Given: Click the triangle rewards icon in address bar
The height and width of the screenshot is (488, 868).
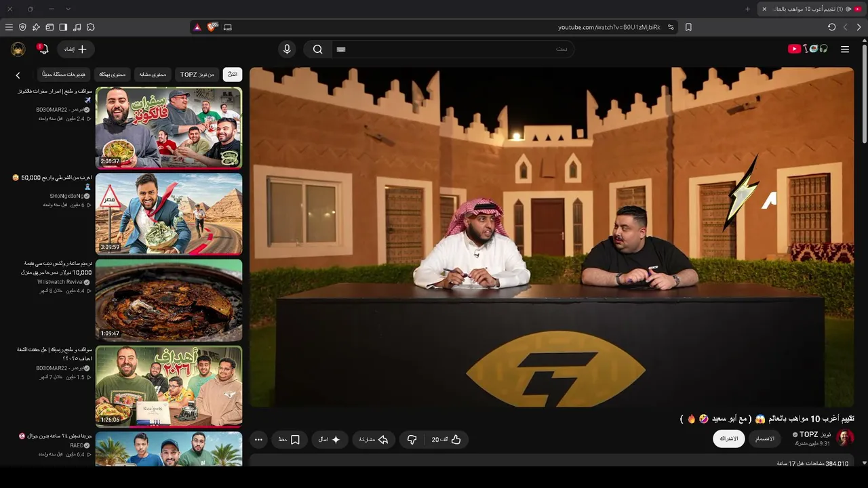Looking at the screenshot, I should tap(197, 27).
